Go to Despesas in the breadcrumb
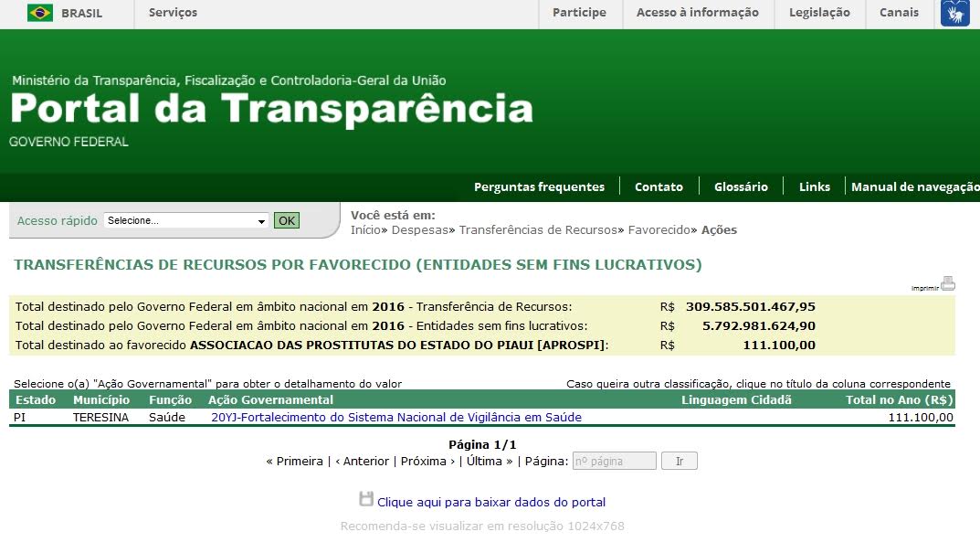 420,229
